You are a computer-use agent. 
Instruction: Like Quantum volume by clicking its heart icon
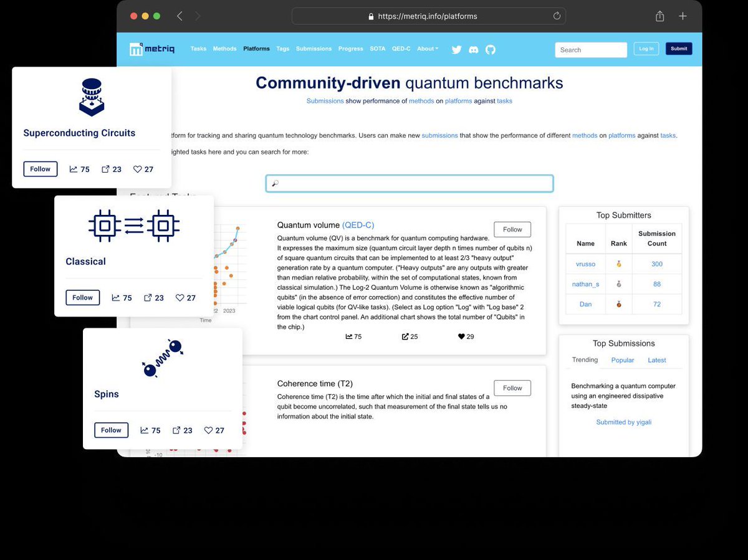pyautogui.click(x=462, y=336)
